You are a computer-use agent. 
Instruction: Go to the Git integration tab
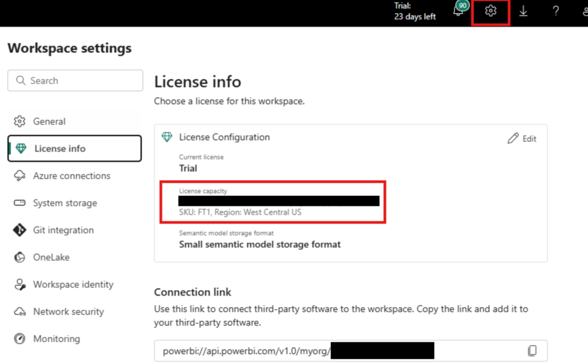[x=74, y=230]
